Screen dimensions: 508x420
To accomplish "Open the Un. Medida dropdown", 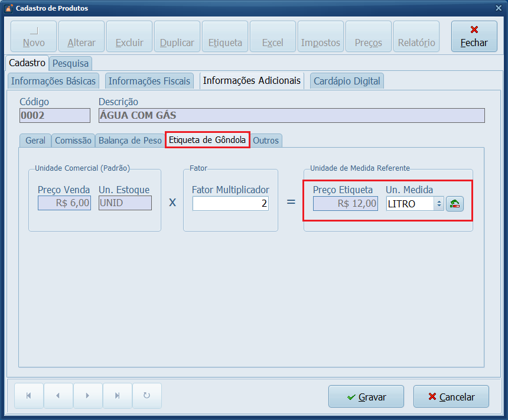I will [438, 204].
